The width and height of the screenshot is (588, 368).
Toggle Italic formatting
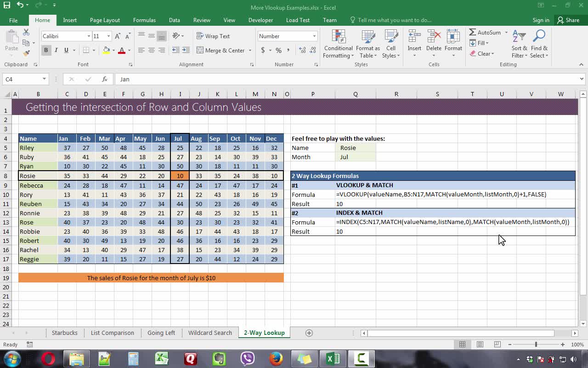point(56,50)
